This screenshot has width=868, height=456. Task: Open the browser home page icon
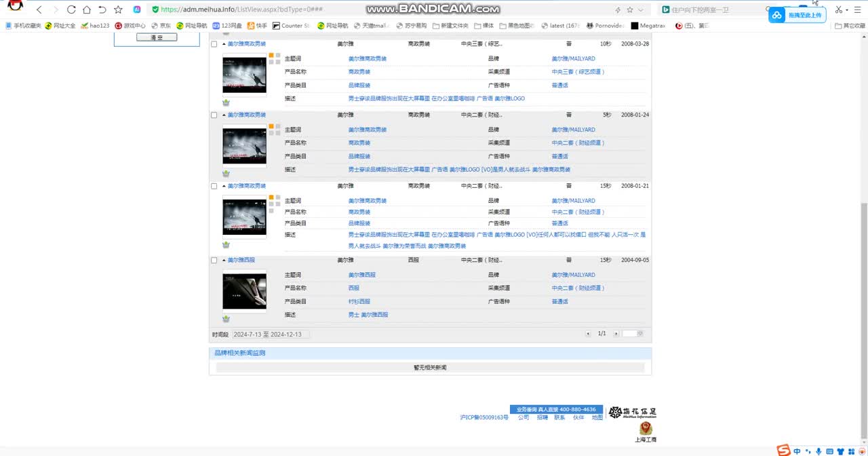pyautogui.click(x=87, y=9)
